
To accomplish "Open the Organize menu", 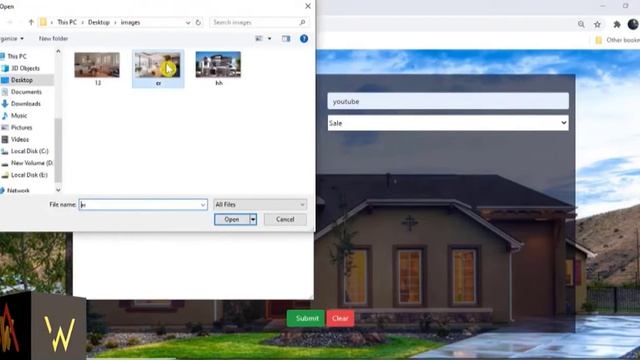I will [x=12, y=39].
